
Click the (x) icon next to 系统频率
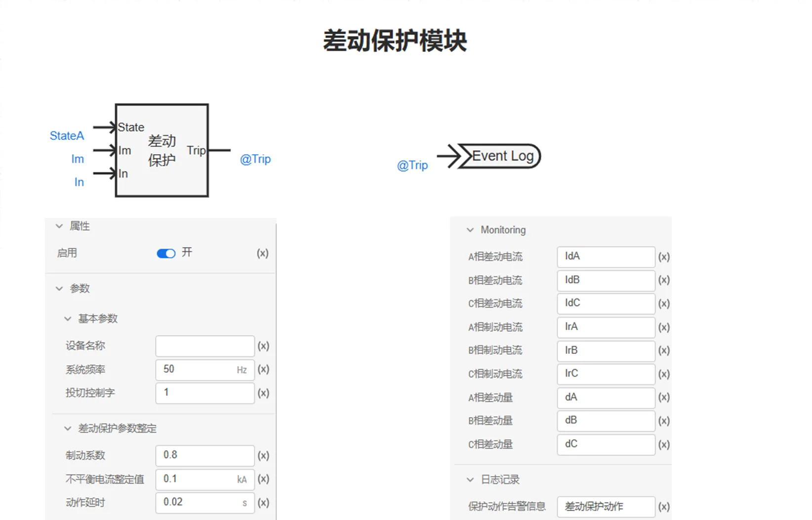point(263,370)
